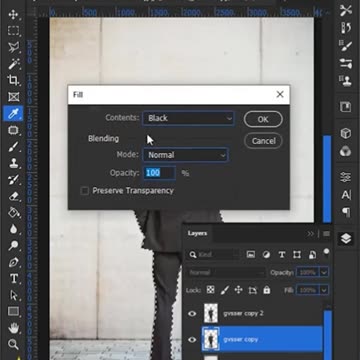Select the Blur tool
The width and height of the screenshot is (360, 360).
click(13, 229)
